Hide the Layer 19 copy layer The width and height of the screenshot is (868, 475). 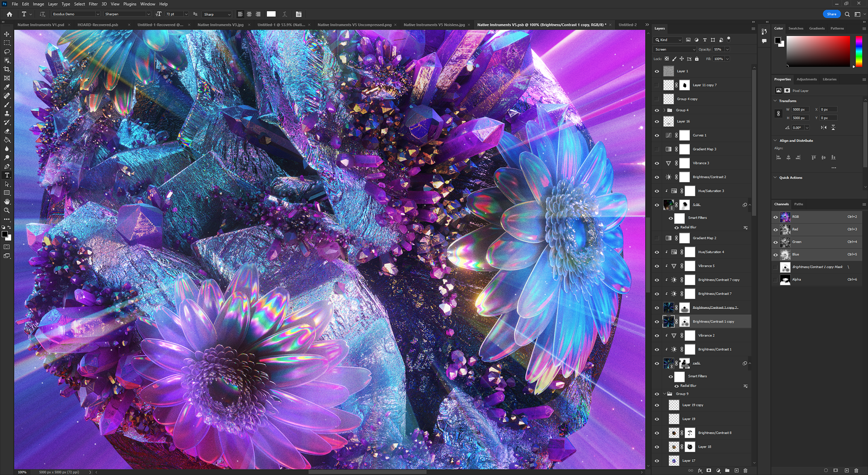point(657,405)
